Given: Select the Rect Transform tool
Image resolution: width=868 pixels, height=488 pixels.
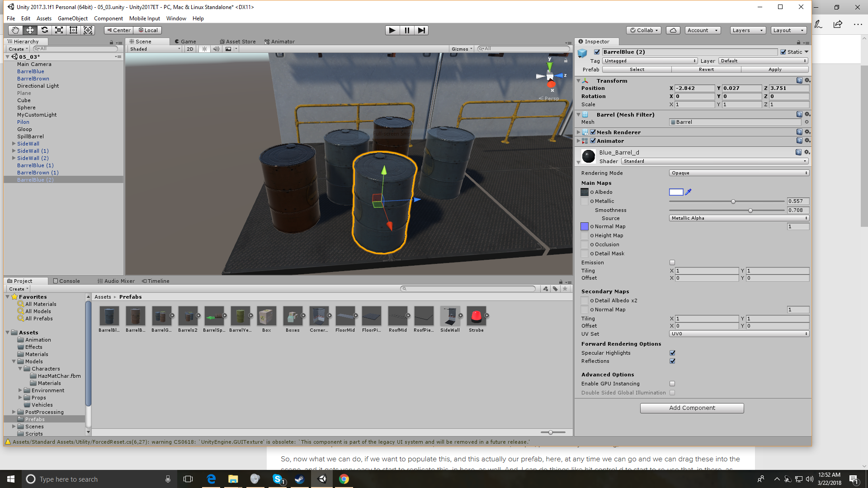Looking at the screenshot, I should 73,30.
